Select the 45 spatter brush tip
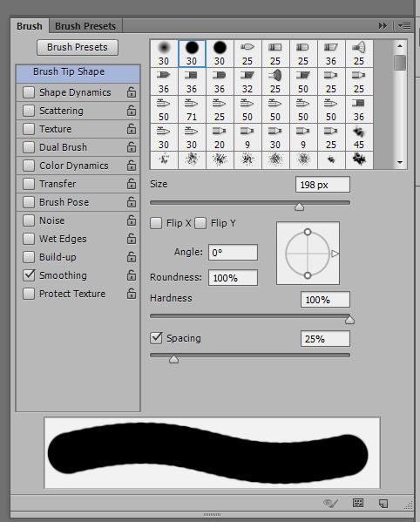 pos(359,137)
